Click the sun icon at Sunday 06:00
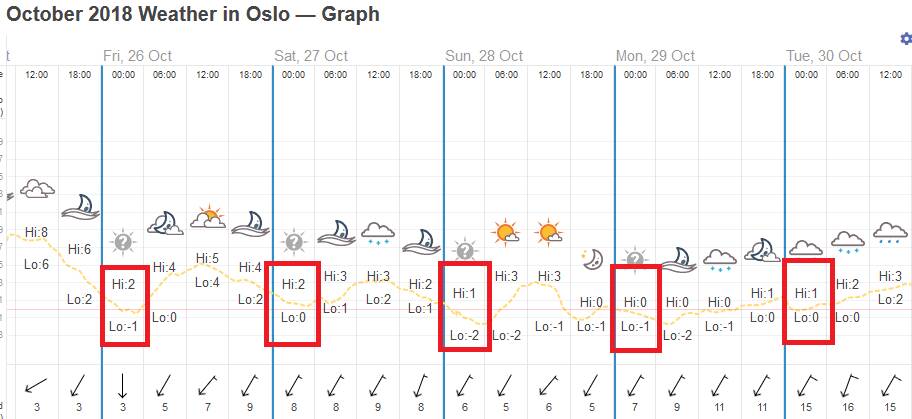 [x=506, y=234]
